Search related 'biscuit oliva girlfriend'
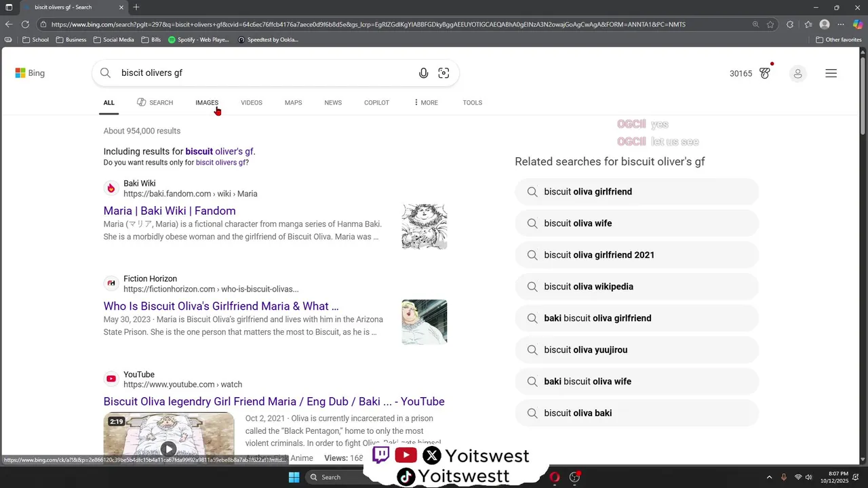868x488 pixels. (x=637, y=192)
